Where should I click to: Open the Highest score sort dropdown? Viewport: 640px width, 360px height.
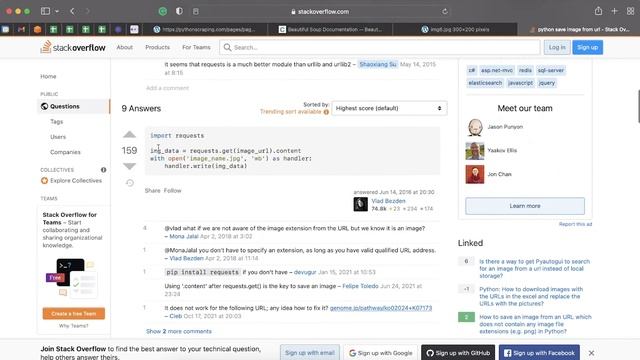[x=389, y=108]
